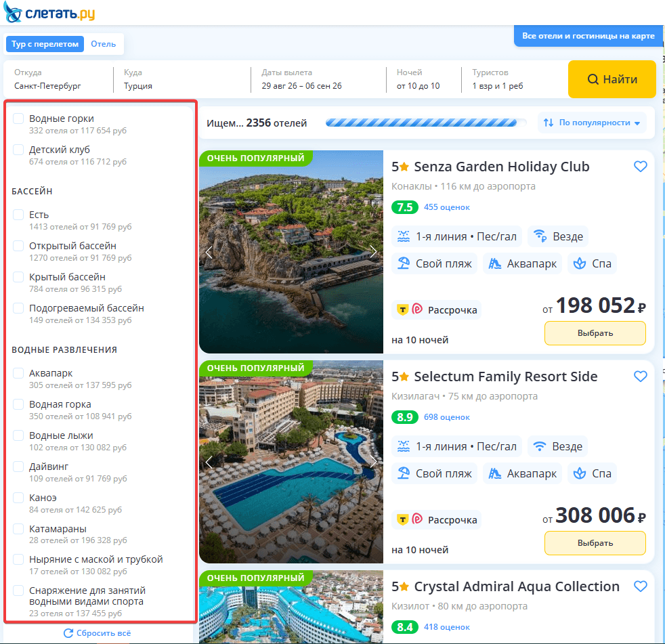Click the yellow T-bank icon in Senza Рассрочка

[402, 310]
